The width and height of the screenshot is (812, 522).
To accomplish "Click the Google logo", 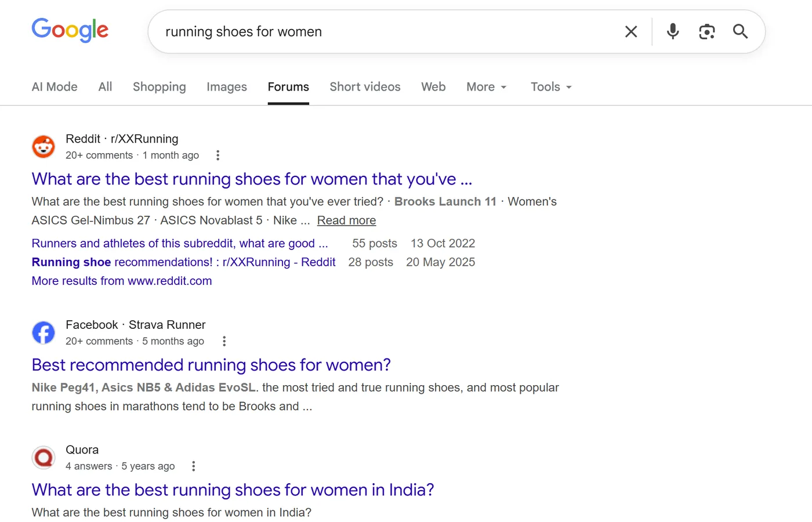I will pos(70,30).
